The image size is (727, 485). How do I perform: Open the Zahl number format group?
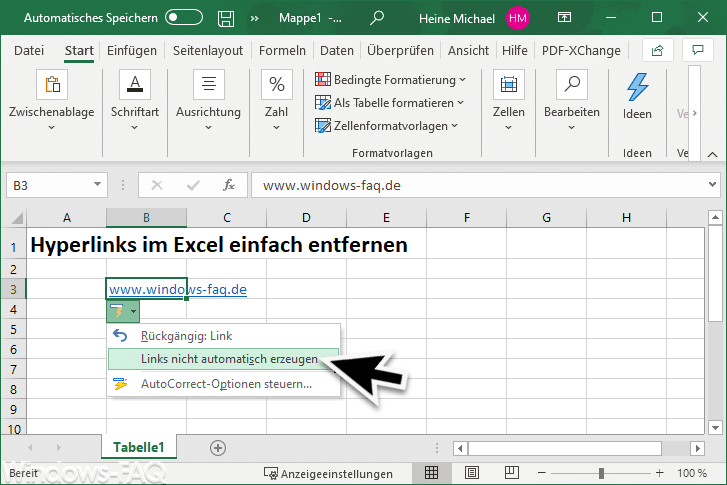click(276, 99)
